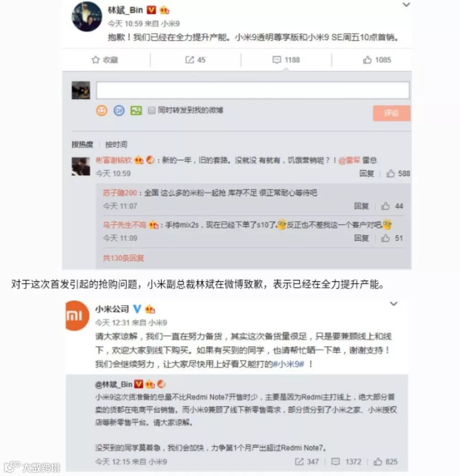The width and height of the screenshot is (460, 476).
Task: Open 小米公司 profile avatar
Action: [77, 316]
